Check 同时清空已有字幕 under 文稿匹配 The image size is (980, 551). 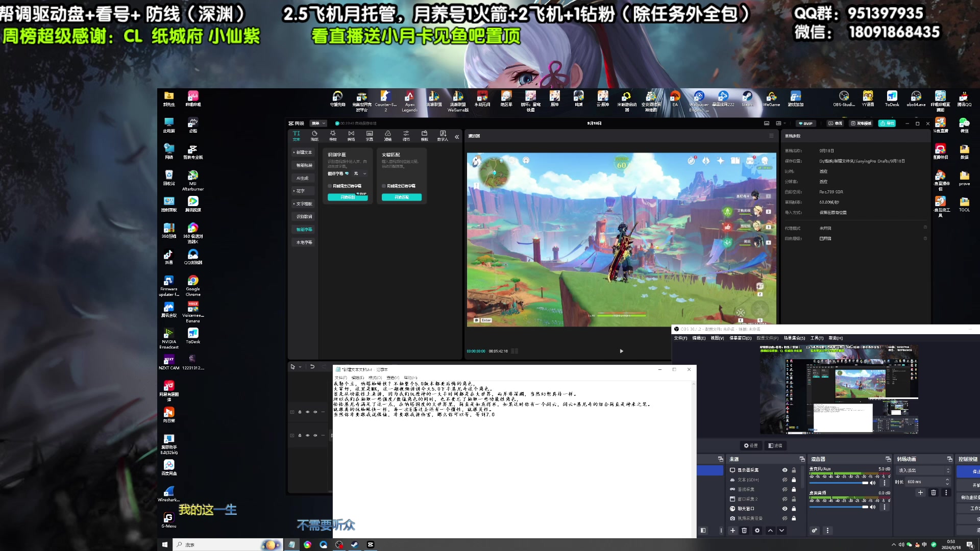click(384, 186)
